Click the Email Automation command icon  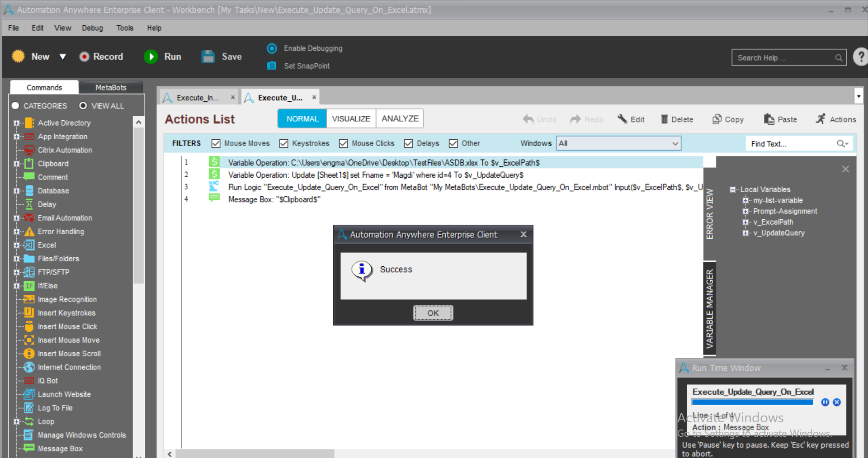click(x=29, y=218)
